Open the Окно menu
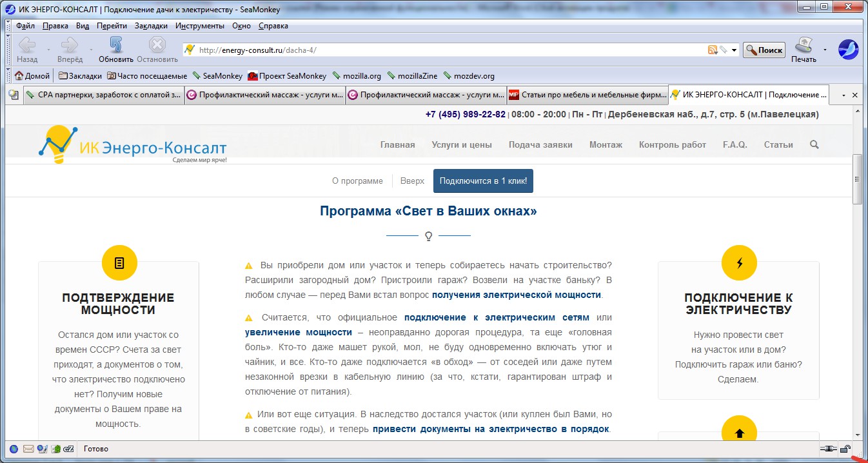Screen dimensions: 868x463 coord(241,26)
